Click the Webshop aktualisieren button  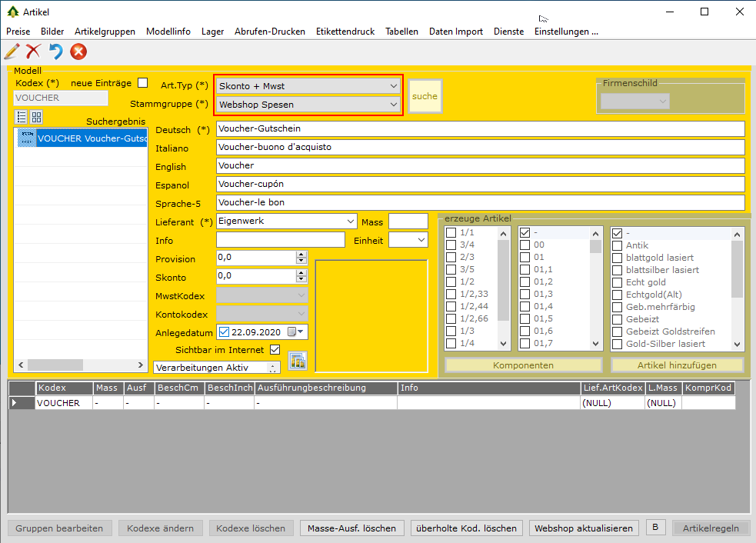click(x=584, y=528)
